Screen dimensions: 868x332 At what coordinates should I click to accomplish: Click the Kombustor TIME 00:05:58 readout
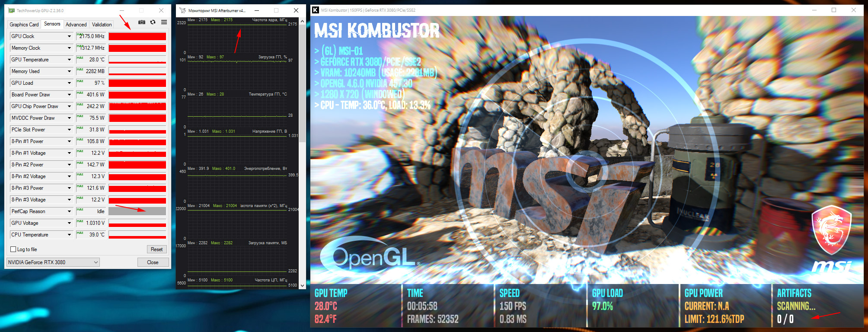pos(422,306)
